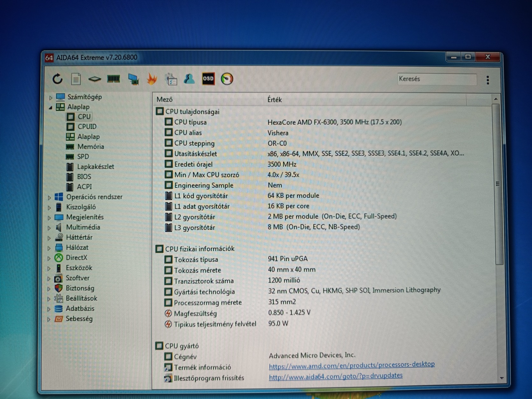532x399 pixels.
Task: Click the Sebesség benchmark icon
Action: click(x=59, y=319)
